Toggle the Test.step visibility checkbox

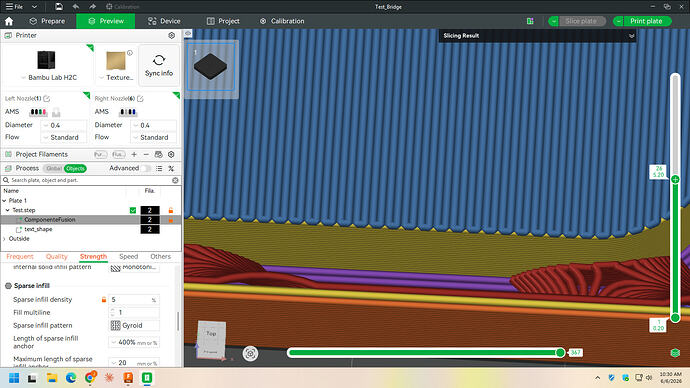click(133, 210)
